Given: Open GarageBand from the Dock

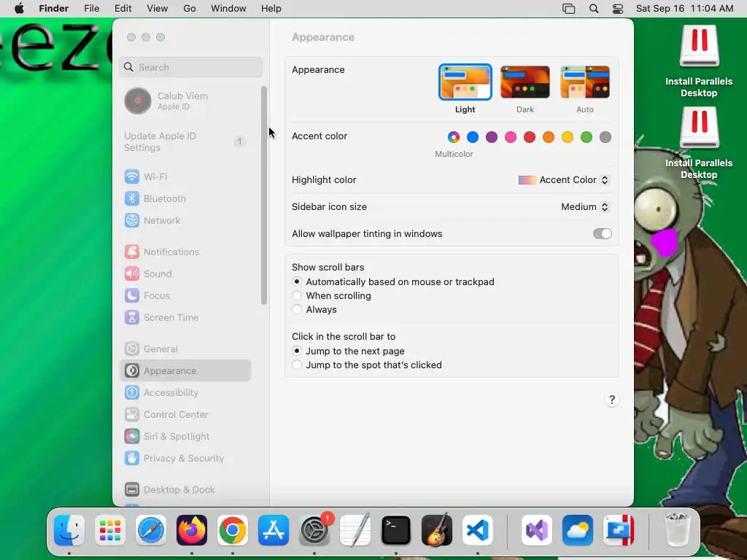Looking at the screenshot, I should point(437,530).
